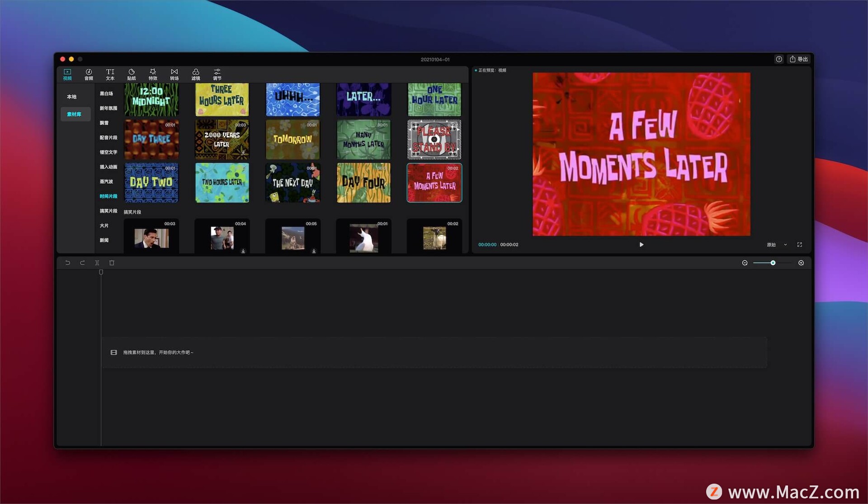Screen dimensions: 868x504
Task: Open the 转场 (Transitions) tab
Action: tap(174, 75)
